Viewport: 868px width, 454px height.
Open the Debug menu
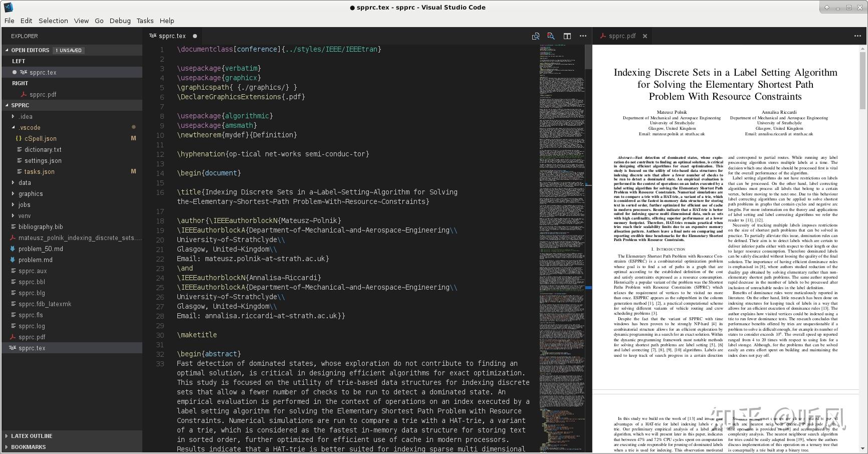click(119, 21)
